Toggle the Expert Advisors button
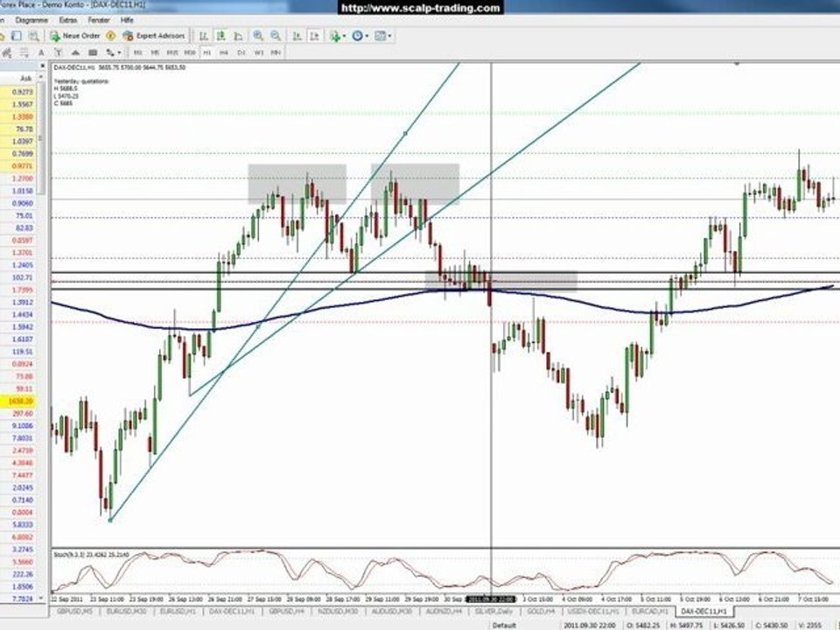The width and height of the screenshot is (840, 630). coord(154,36)
